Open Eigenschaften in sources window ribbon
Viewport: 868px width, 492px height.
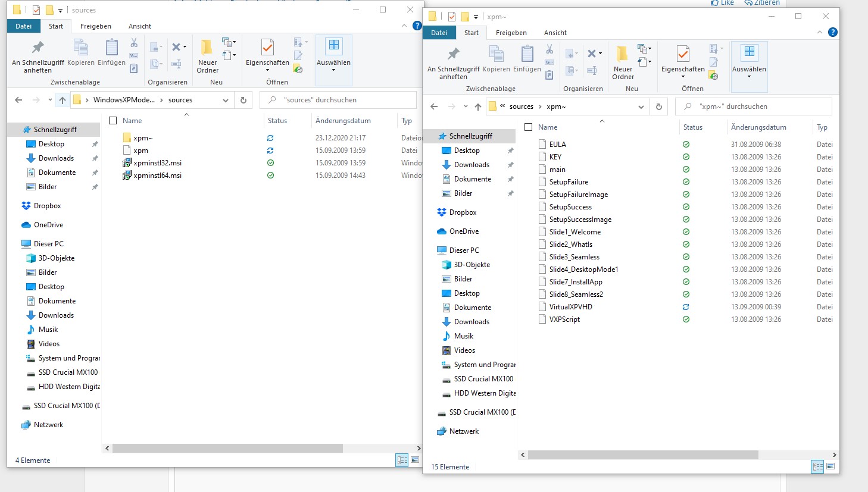[x=267, y=55]
